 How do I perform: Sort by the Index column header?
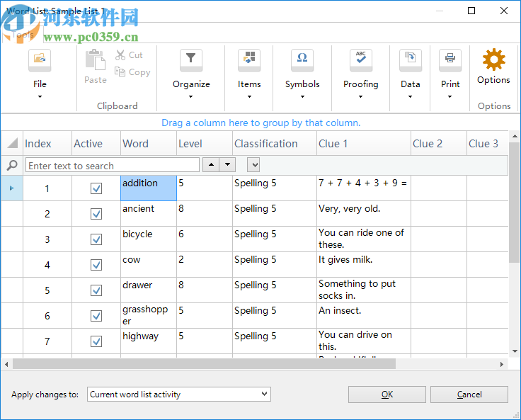pyautogui.click(x=47, y=143)
